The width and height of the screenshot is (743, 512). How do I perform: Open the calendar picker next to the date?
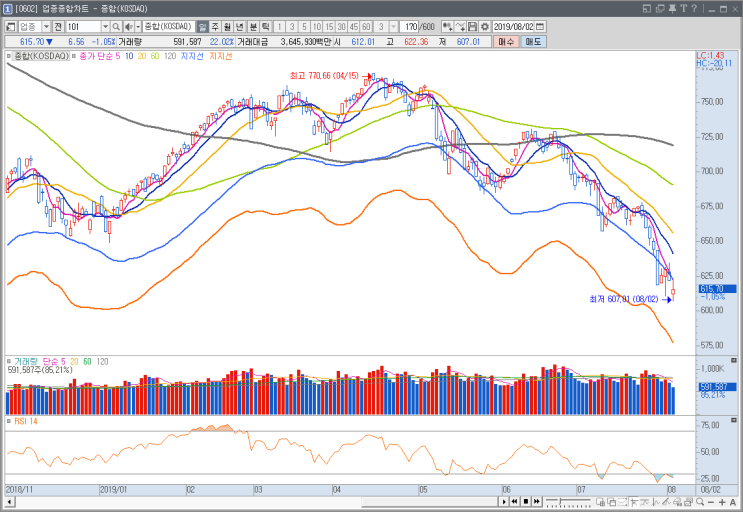[x=540, y=27]
